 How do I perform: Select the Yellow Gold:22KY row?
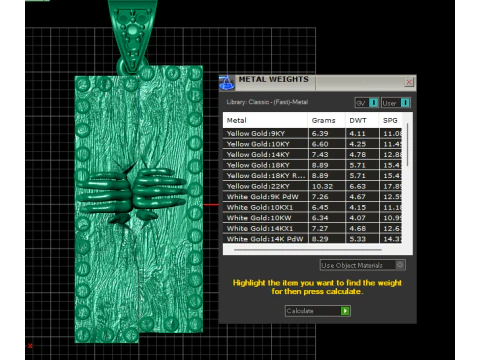[x=312, y=186]
